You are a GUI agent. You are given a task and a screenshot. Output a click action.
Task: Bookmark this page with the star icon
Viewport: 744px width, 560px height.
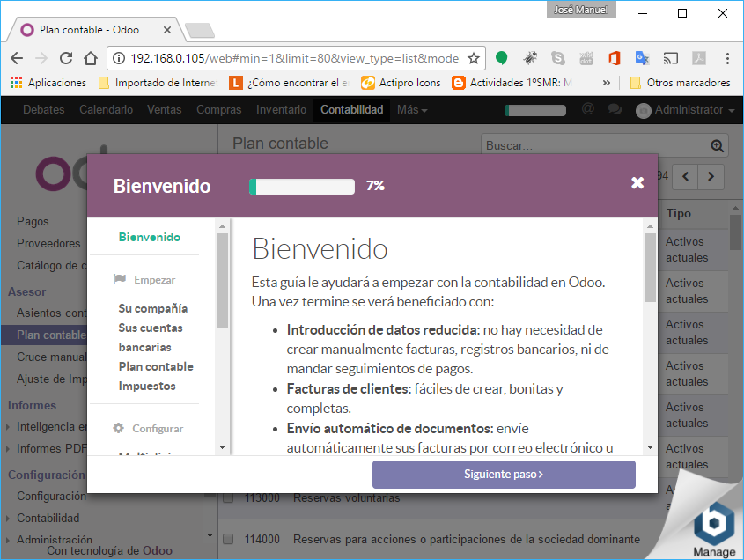point(473,59)
